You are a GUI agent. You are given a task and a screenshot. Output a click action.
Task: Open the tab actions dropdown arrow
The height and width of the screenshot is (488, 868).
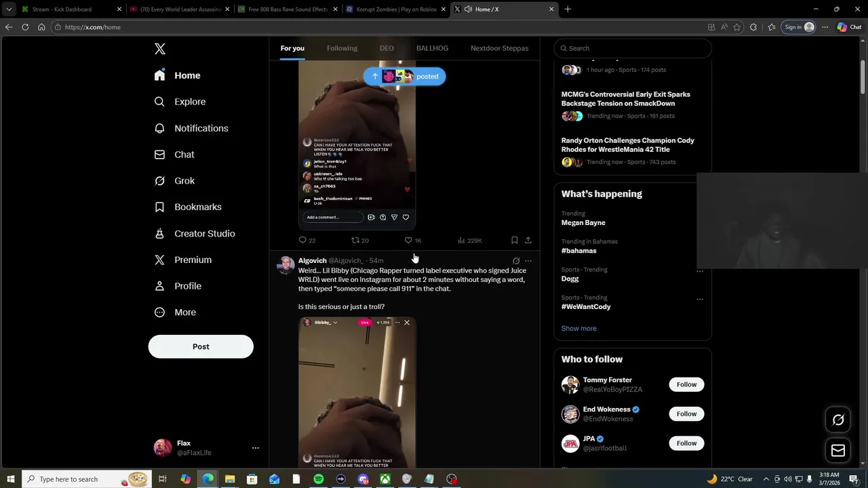[x=8, y=9]
